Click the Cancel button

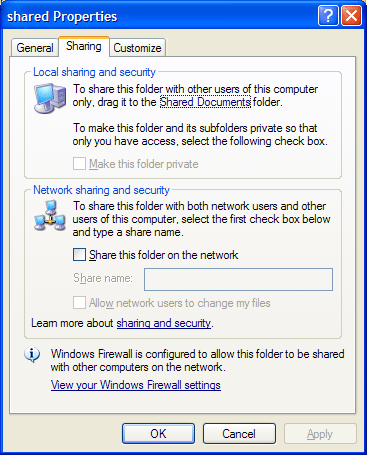(239, 434)
